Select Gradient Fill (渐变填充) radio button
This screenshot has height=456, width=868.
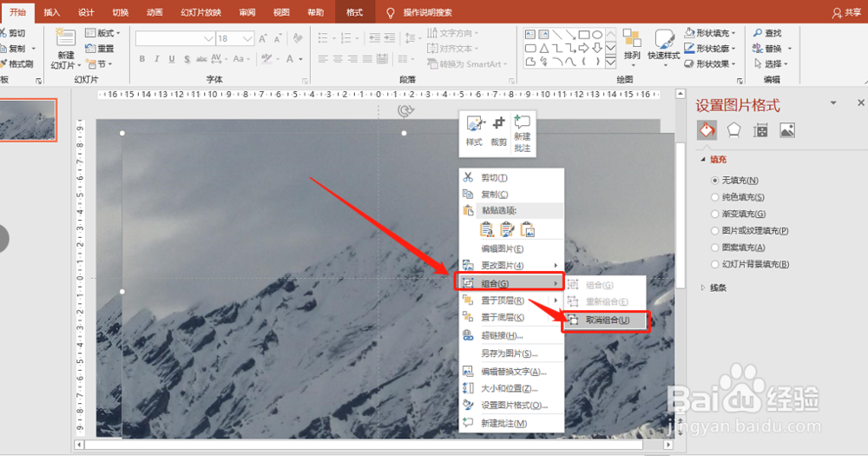tap(714, 214)
